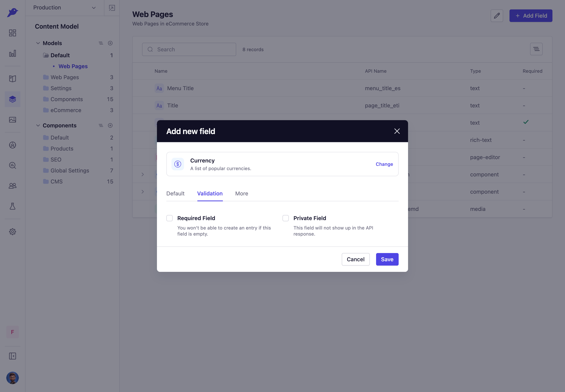565x392 pixels.
Task: Switch to the Default tab in dialog
Action: coord(175,193)
